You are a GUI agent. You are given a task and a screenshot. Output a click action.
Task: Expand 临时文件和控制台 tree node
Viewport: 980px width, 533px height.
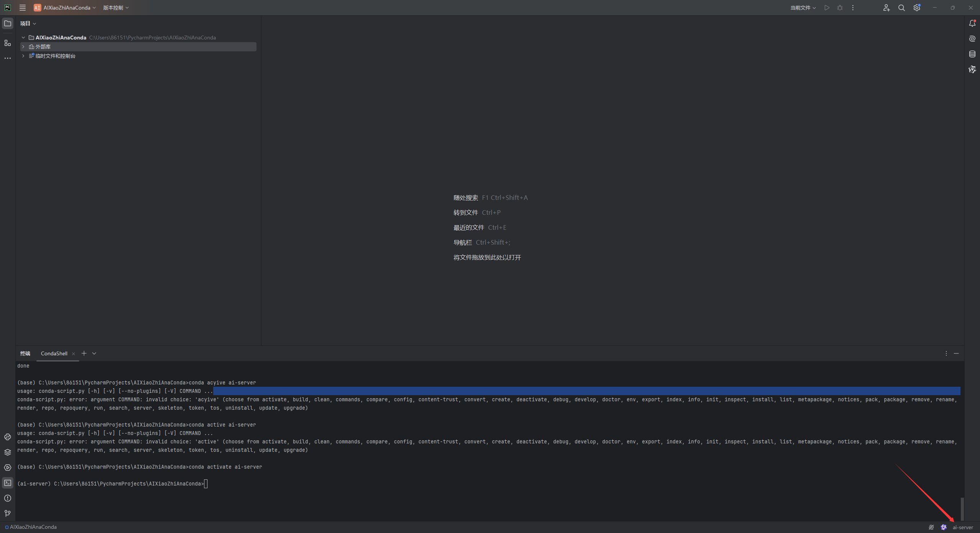[x=23, y=56]
